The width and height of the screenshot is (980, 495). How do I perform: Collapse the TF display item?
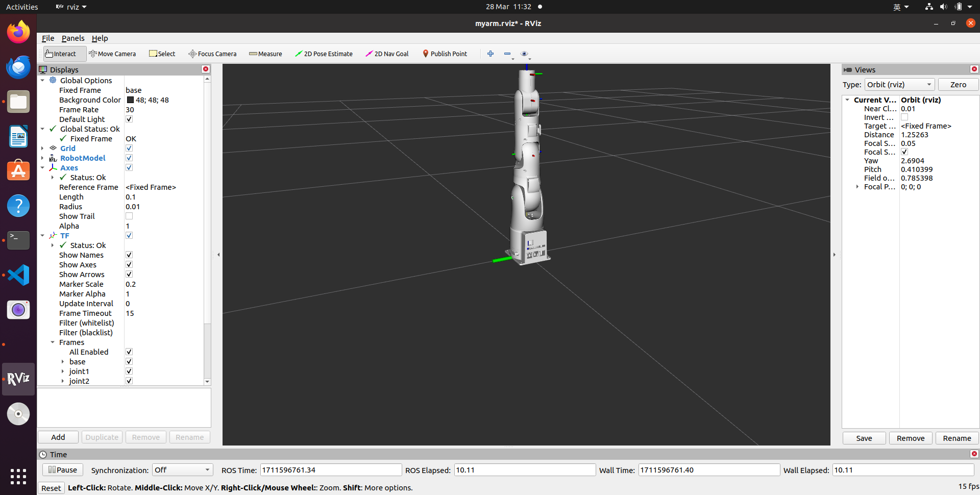pos(43,235)
